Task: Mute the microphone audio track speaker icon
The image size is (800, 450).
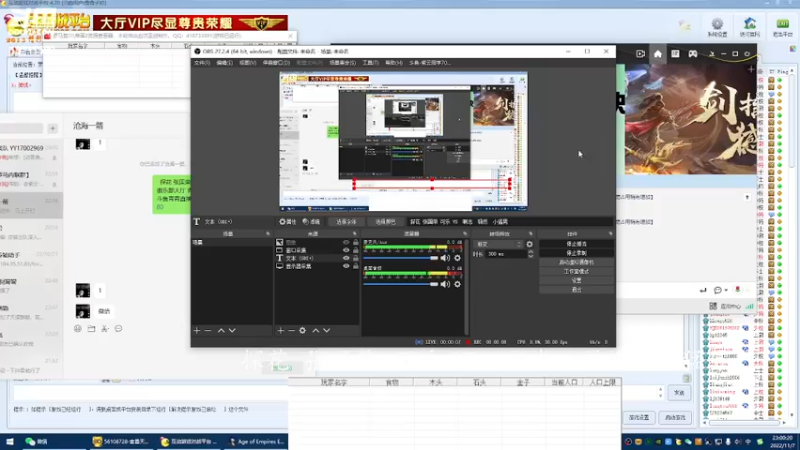Action: pos(445,258)
